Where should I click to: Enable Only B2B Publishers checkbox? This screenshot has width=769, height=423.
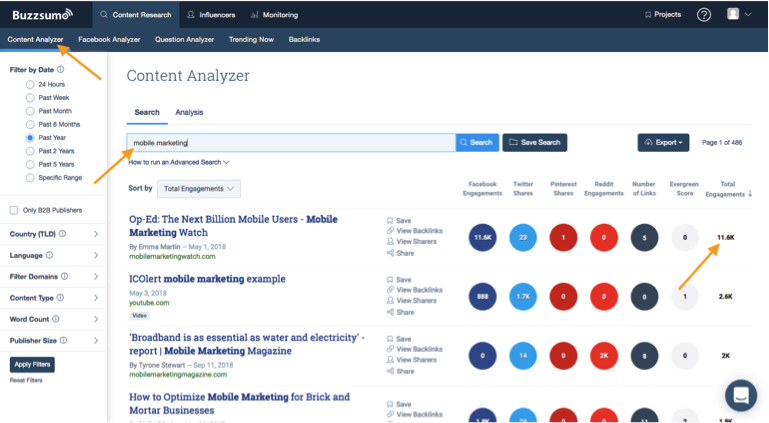(14, 210)
